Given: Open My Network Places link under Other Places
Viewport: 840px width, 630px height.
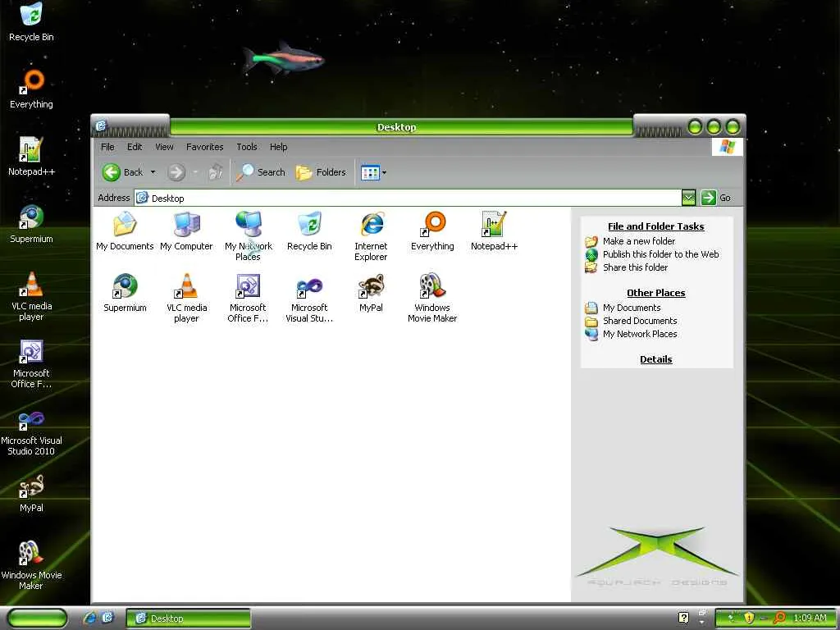Looking at the screenshot, I should pyautogui.click(x=640, y=334).
